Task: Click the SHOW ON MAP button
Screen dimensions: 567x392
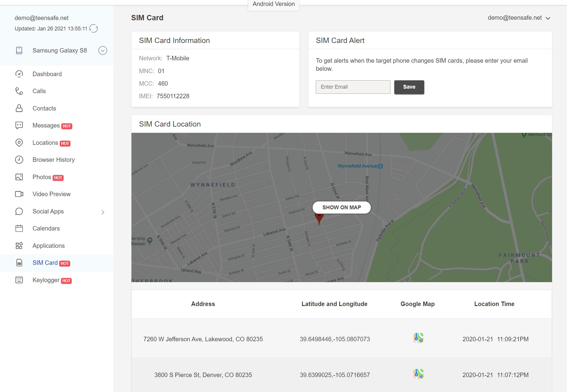Action: [x=342, y=207]
